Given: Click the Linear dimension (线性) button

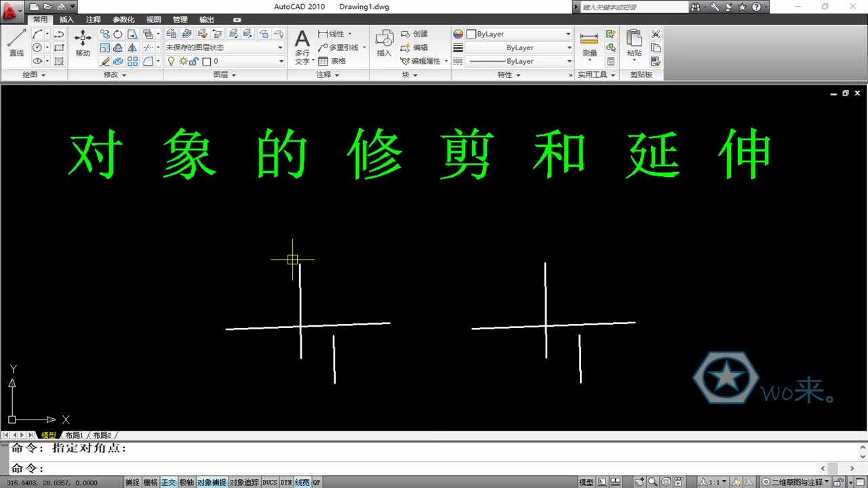Looking at the screenshot, I should pos(331,34).
